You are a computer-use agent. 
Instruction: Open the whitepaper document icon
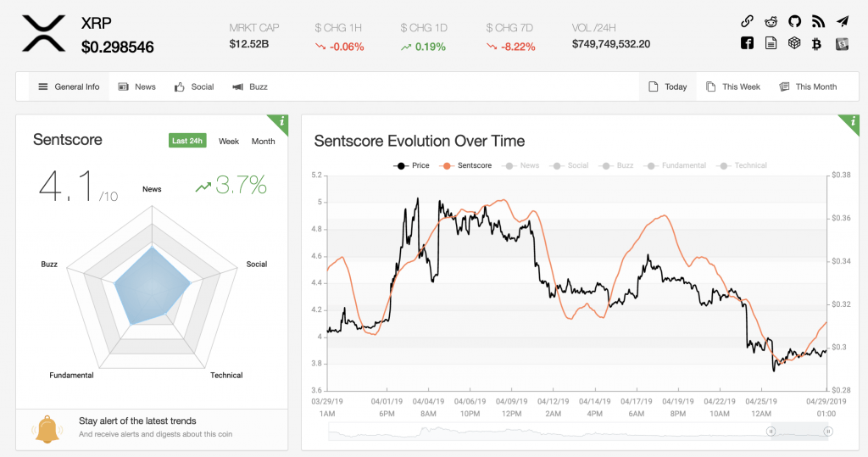tap(771, 43)
